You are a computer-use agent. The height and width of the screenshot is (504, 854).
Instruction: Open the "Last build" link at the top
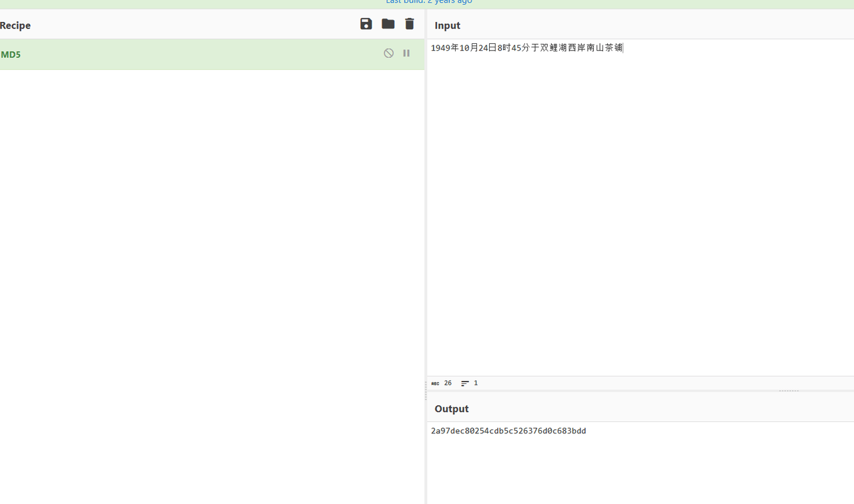428,2
